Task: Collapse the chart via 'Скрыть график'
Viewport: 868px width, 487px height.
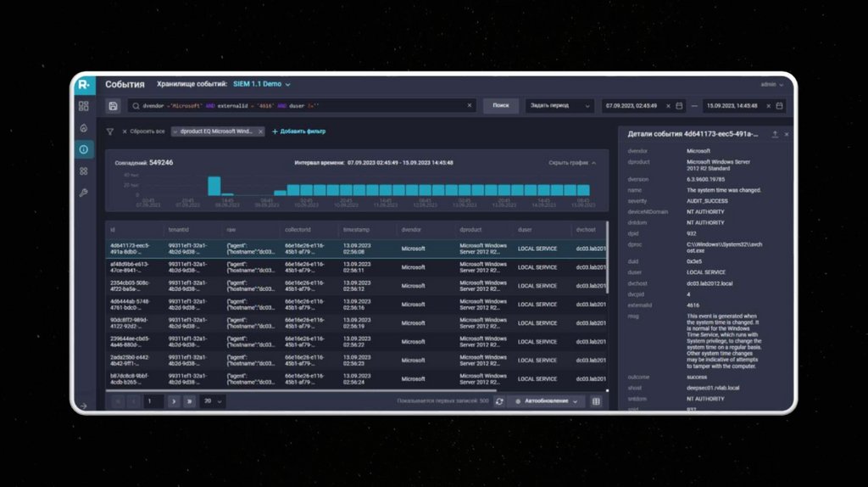Action: pyautogui.click(x=572, y=162)
